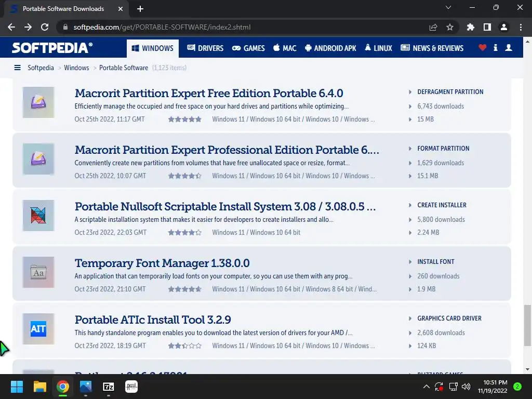
Task: Open the notification count badge
Action: (517, 387)
